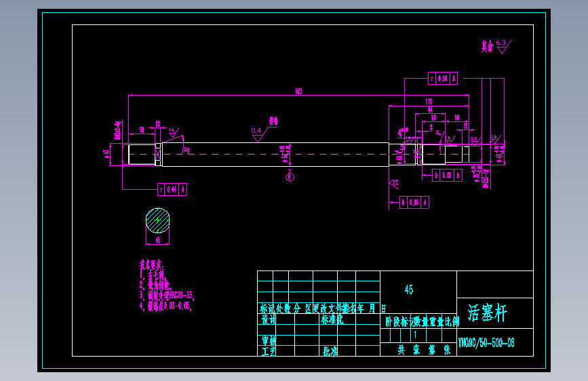Click the 170 dimension near right end

(429, 102)
